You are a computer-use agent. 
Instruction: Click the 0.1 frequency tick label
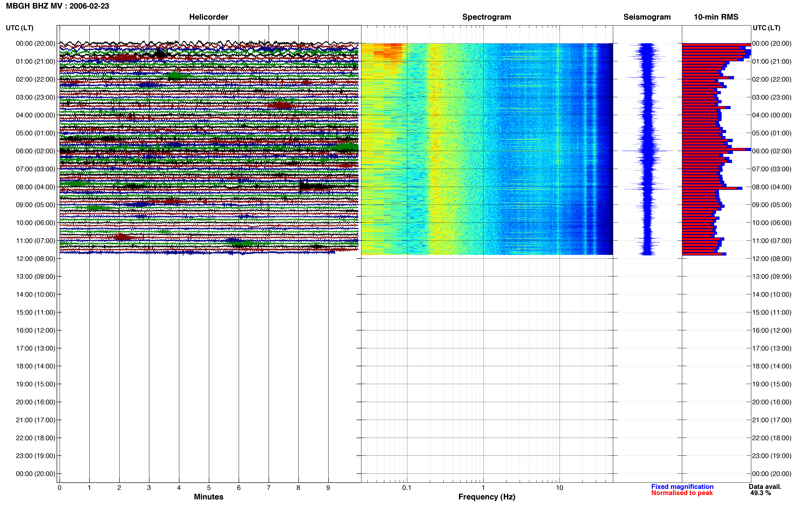(x=407, y=487)
